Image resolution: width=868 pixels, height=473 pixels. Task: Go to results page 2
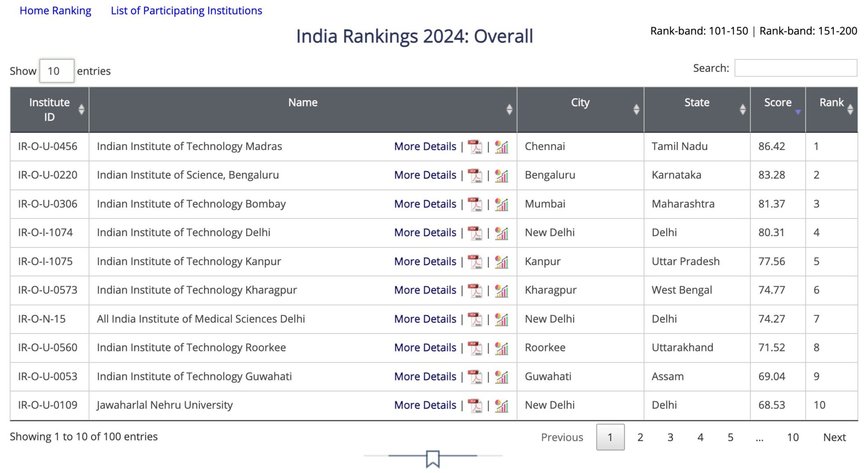tap(640, 437)
